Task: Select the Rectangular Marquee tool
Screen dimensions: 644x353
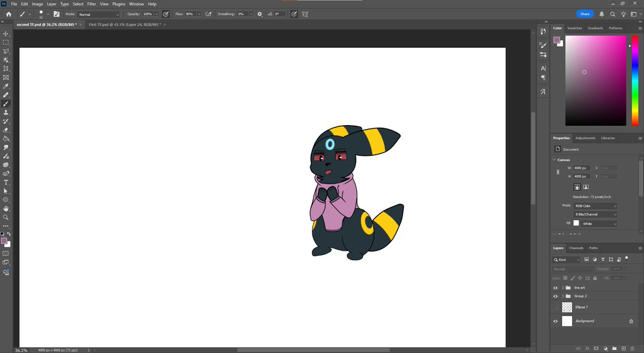Action: click(6, 42)
